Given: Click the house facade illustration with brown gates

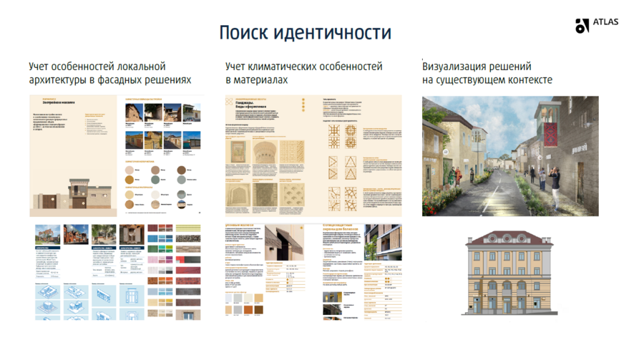Looking at the screenshot, I should click(x=73, y=194).
